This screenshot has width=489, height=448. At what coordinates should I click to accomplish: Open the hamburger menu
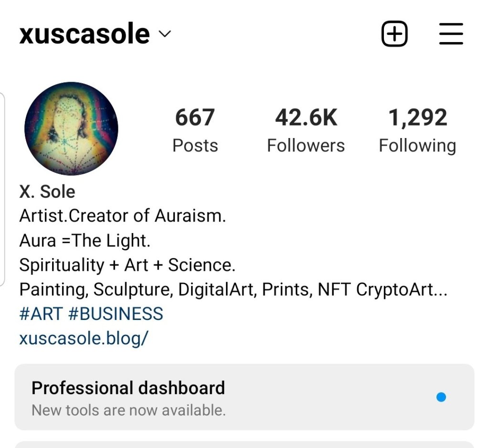(x=451, y=34)
